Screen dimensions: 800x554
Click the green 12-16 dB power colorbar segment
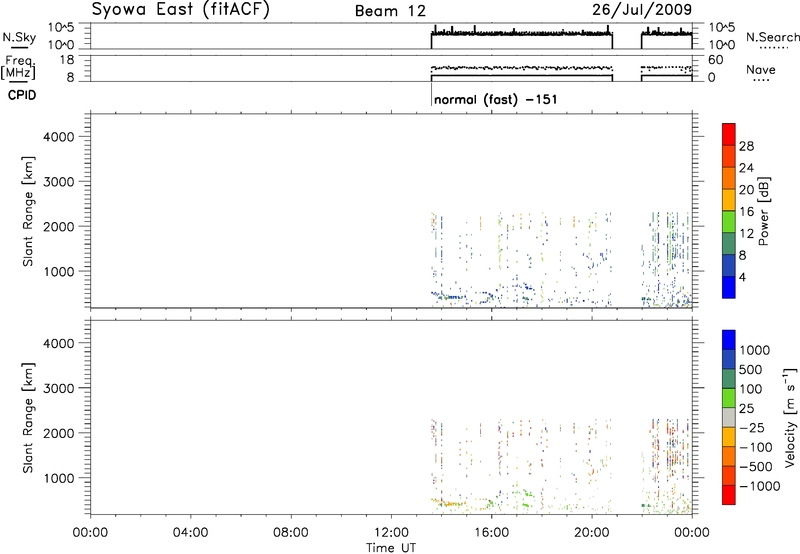pyautogui.click(x=729, y=222)
